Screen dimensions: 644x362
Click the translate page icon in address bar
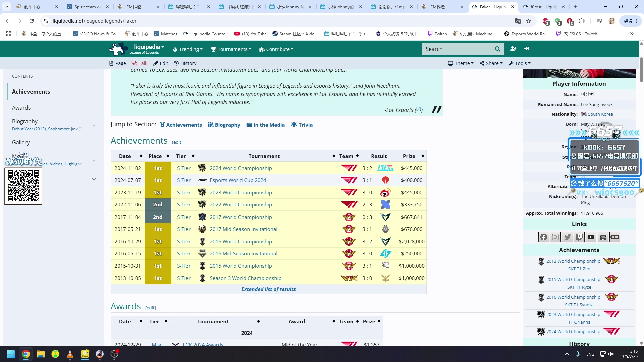click(x=518, y=21)
